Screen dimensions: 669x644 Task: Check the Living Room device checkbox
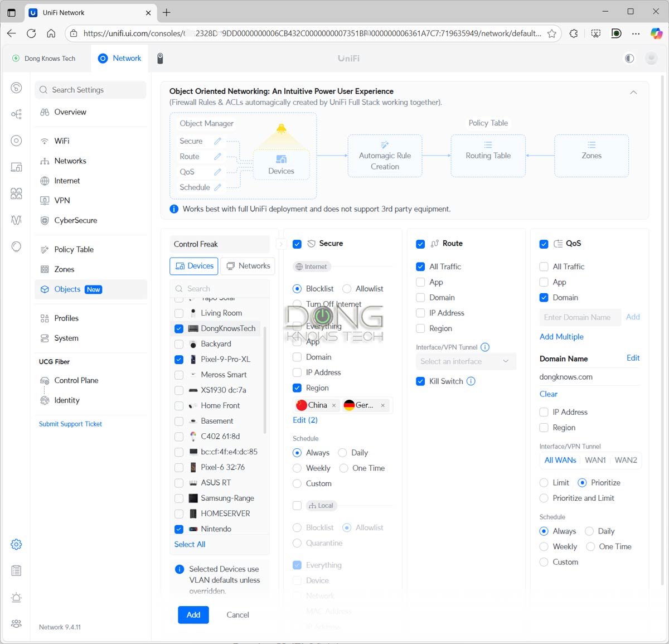(179, 313)
